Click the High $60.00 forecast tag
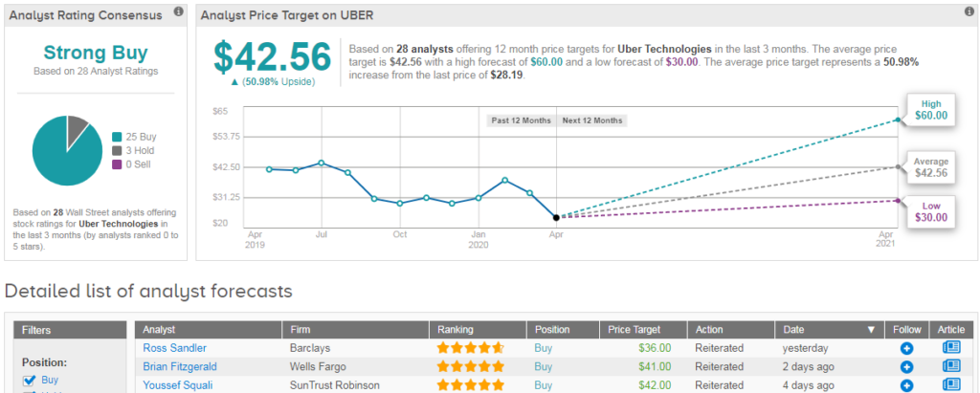The height and width of the screenshot is (393, 980). tap(930, 109)
